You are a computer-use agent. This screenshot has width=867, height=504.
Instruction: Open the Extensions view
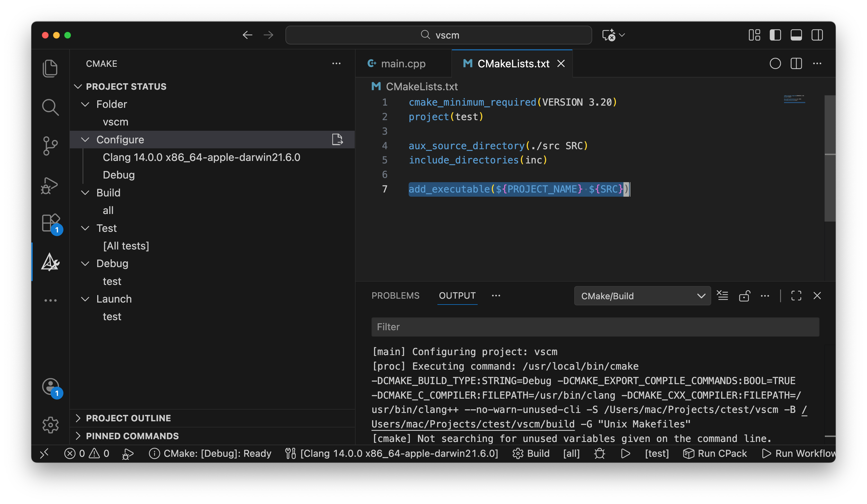coord(50,223)
